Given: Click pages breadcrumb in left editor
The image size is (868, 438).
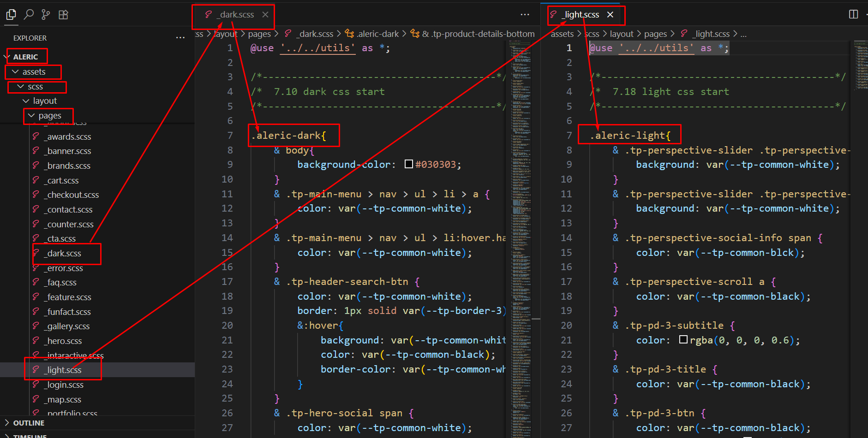Looking at the screenshot, I should pyautogui.click(x=259, y=34).
